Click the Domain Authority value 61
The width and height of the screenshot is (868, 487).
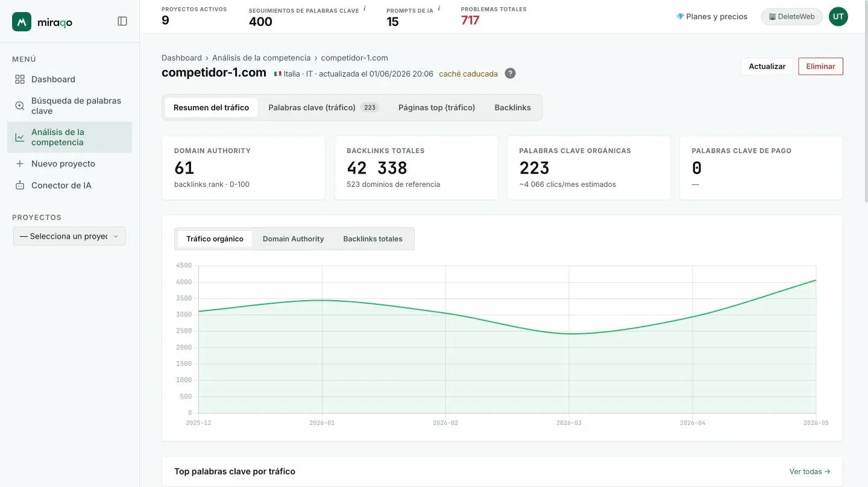click(184, 168)
